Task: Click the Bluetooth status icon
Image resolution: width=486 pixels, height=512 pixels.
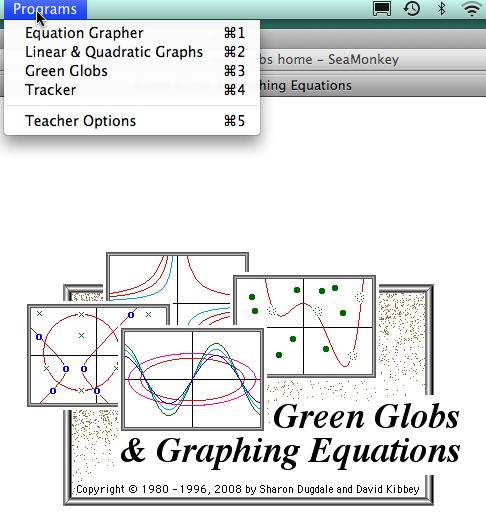Action: [441, 9]
